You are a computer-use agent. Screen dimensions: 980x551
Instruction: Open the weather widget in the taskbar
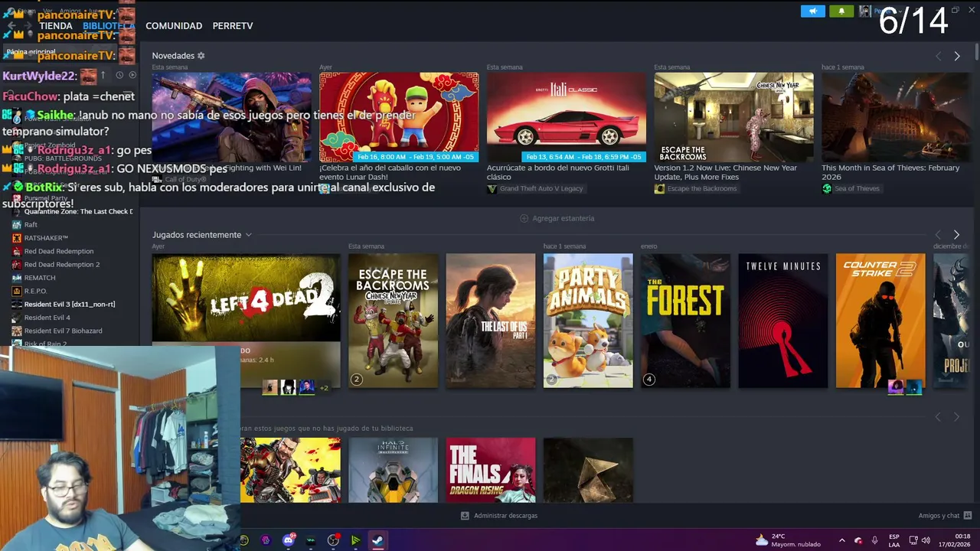(788, 540)
